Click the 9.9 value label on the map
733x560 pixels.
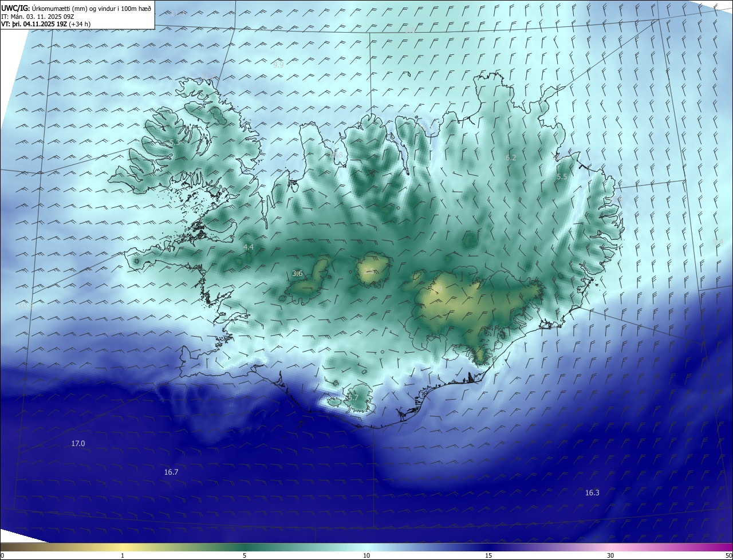278,65
